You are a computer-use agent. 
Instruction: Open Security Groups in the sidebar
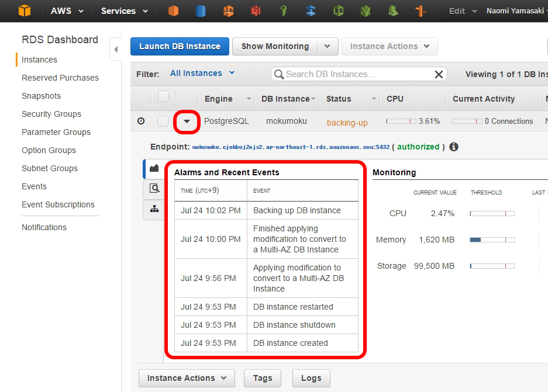point(51,114)
